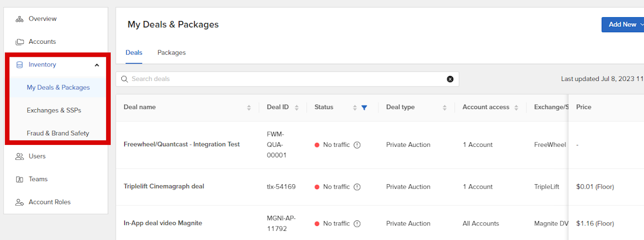Click the Teams icon in sidebar
Viewport: 644px width, 240px height.
click(x=20, y=179)
